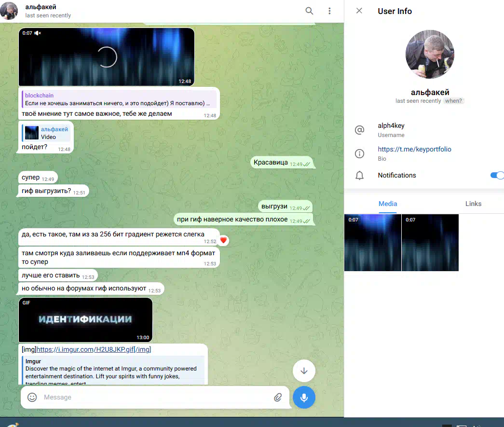Open search in chat

click(x=309, y=11)
